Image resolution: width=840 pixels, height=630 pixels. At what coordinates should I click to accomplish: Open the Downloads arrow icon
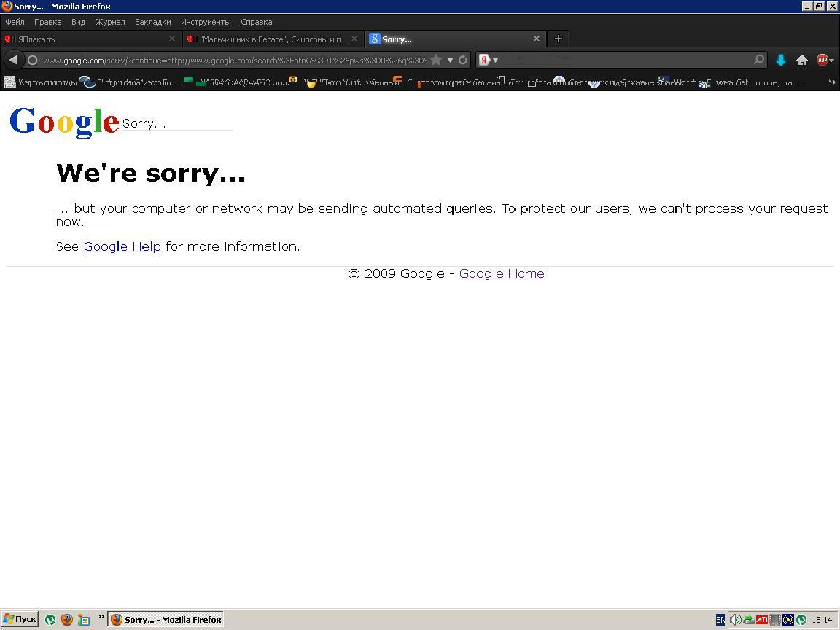[x=781, y=60]
